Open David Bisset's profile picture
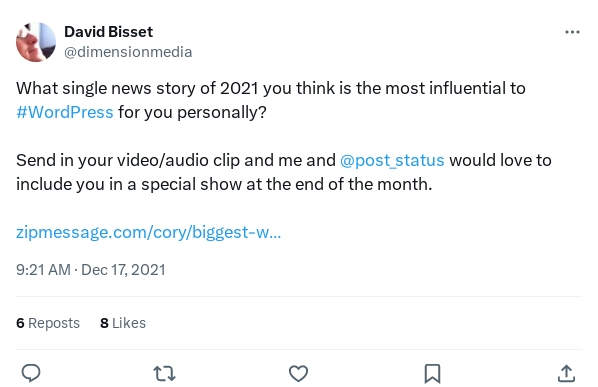This screenshot has width=598, height=387. [36, 42]
